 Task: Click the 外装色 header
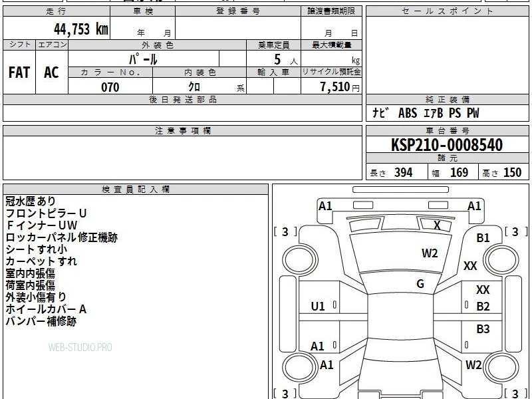[x=158, y=45]
